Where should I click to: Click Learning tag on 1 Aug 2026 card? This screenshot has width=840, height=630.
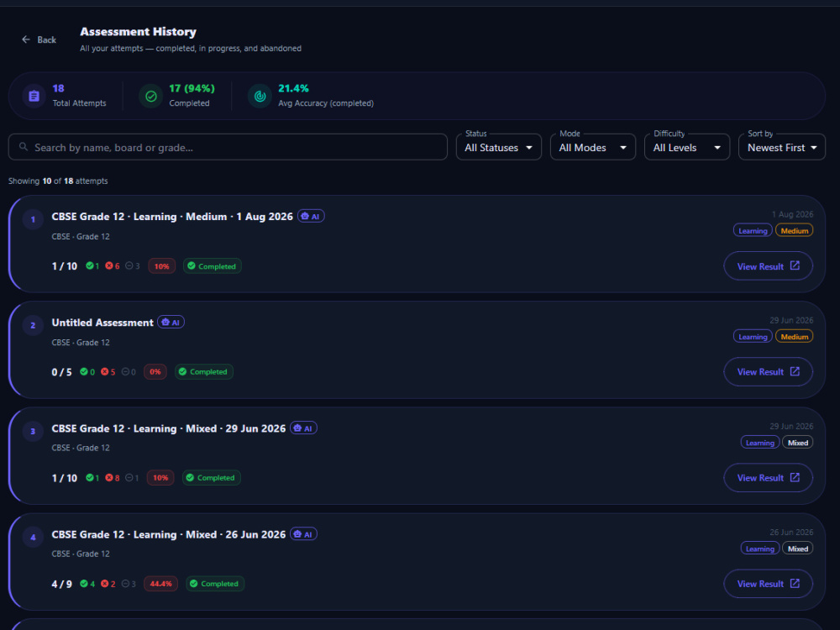[x=753, y=231]
